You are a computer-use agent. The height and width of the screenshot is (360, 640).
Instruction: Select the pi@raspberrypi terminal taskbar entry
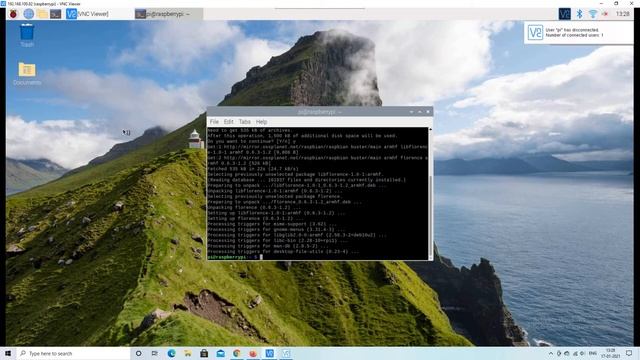(168, 14)
